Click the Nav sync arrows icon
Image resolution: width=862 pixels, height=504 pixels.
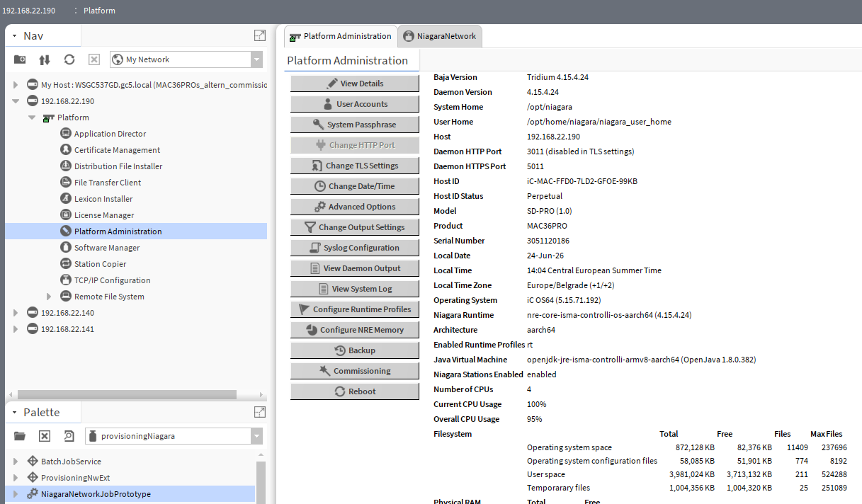[x=45, y=59]
